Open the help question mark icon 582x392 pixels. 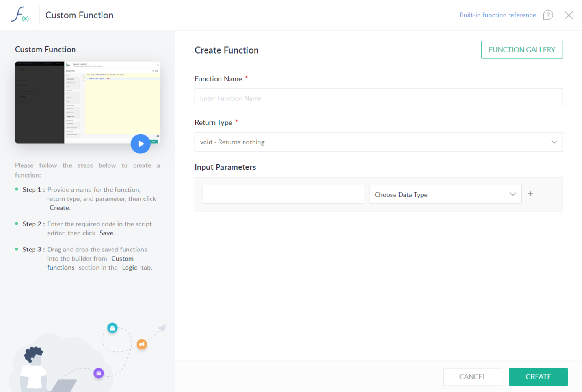tap(548, 15)
